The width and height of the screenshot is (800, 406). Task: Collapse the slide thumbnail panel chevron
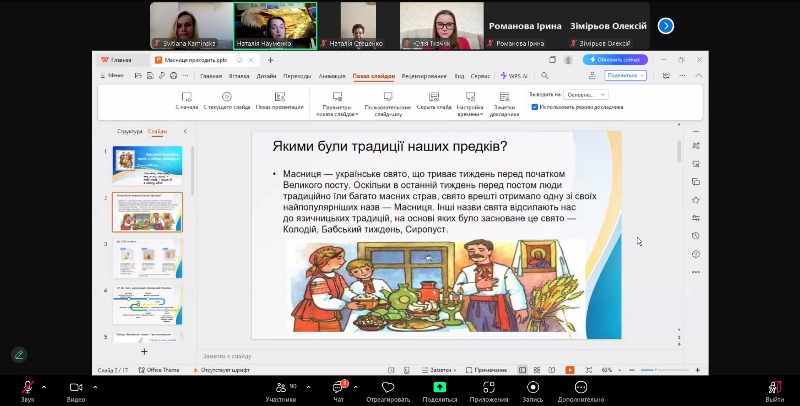185,131
